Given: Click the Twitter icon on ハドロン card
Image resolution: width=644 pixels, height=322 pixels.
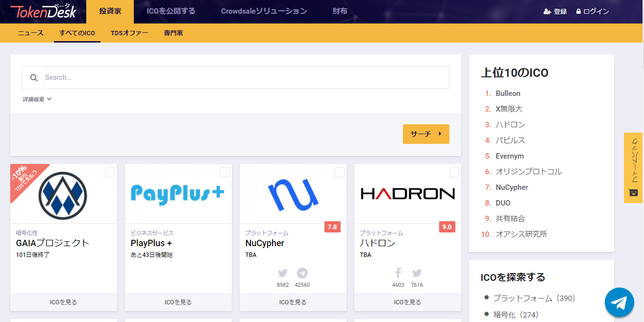Looking at the screenshot, I should pos(417,273).
